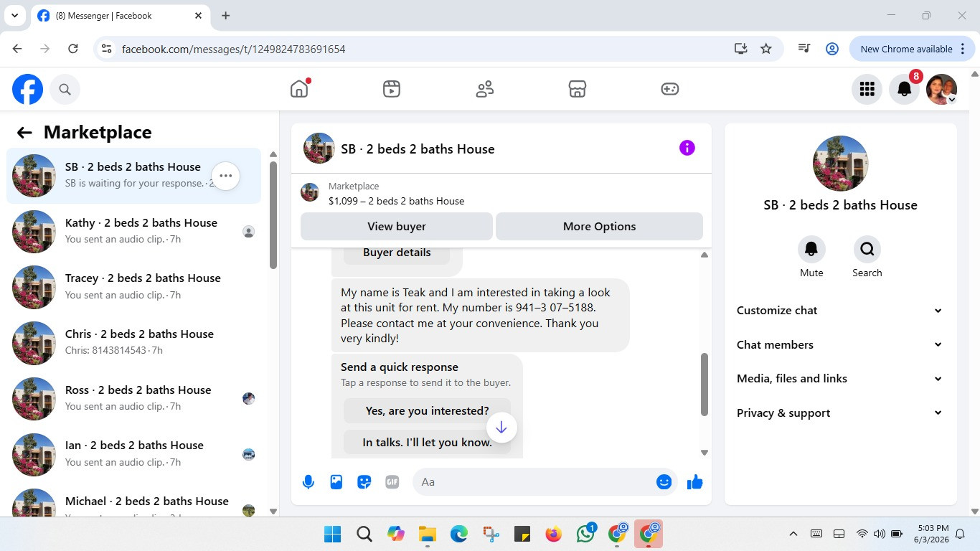980x551 pixels.
Task: Show hidden system tray icons
Action: coord(793,534)
